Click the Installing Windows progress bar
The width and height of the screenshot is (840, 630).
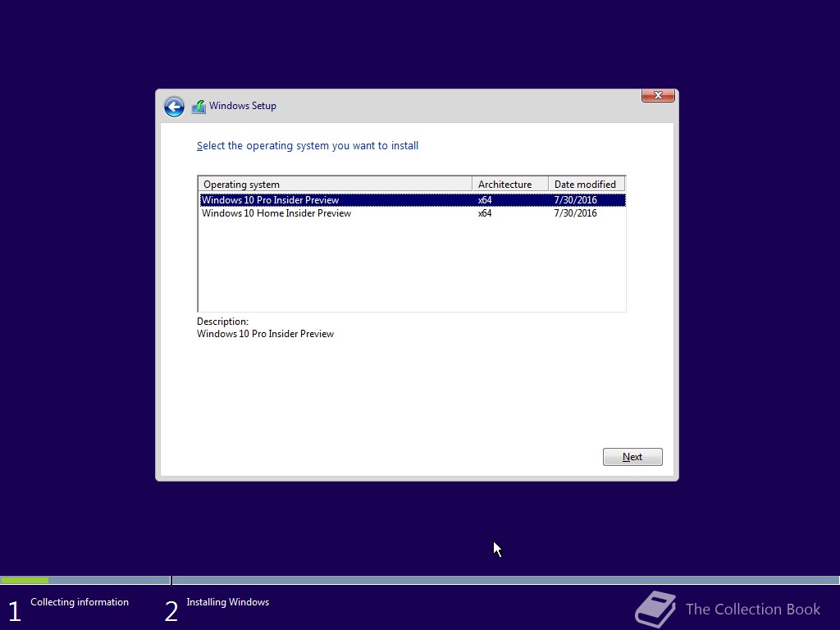pos(505,580)
